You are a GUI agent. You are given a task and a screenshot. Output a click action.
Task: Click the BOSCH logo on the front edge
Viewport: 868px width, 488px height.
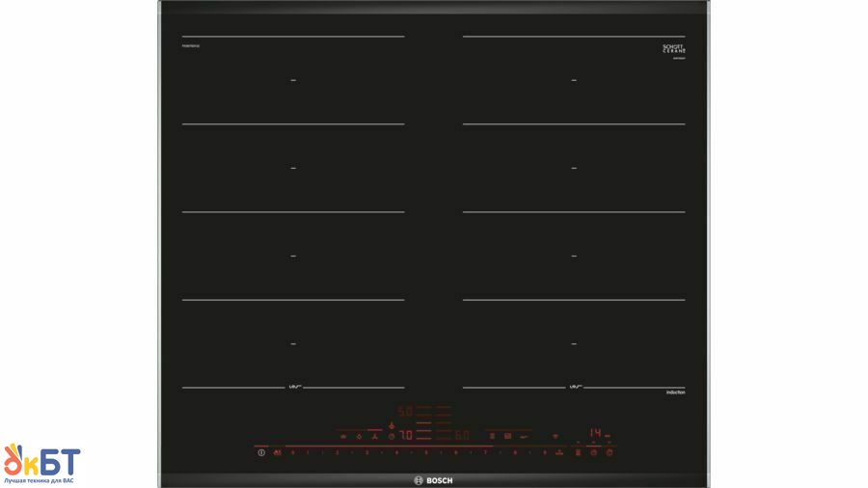[x=433, y=480]
